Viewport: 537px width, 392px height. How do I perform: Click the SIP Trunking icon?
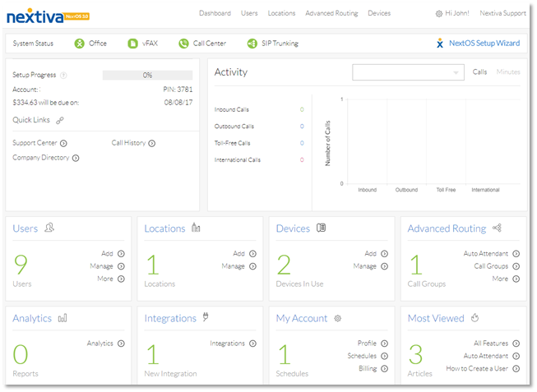click(252, 44)
